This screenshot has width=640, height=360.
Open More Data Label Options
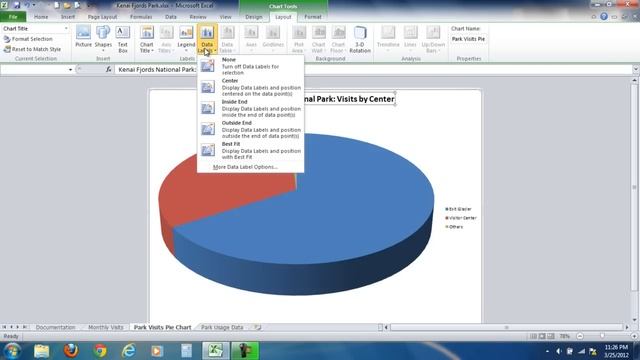tap(245, 167)
